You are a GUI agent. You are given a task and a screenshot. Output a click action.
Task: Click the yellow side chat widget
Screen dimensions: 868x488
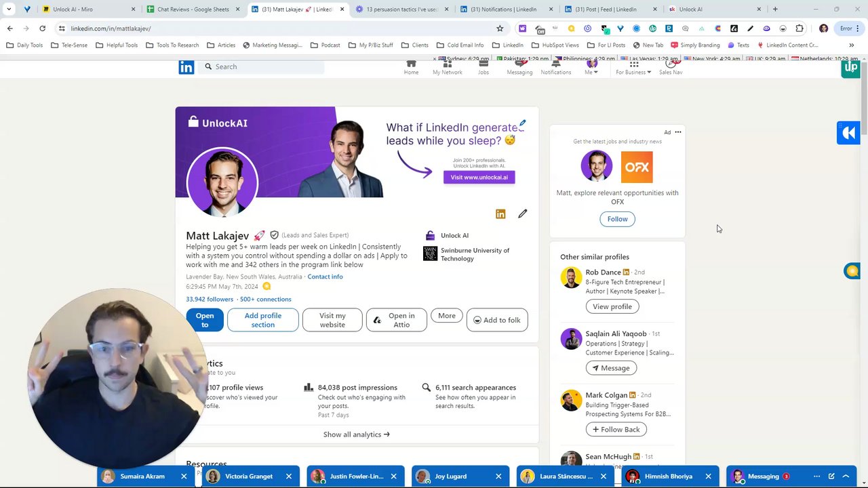tap(852, 271)
